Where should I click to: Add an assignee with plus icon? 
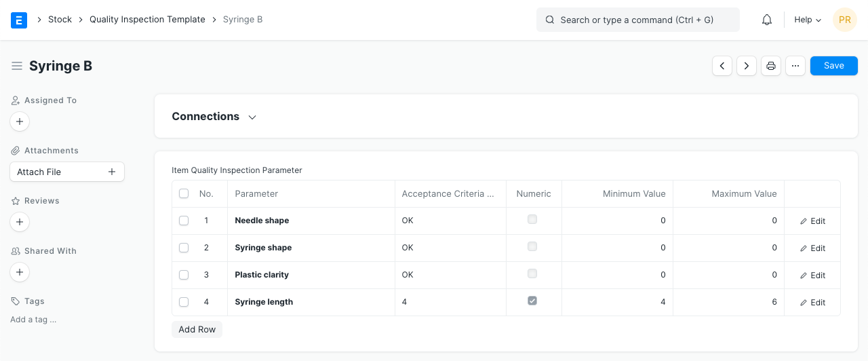click(x=20, y=121)
